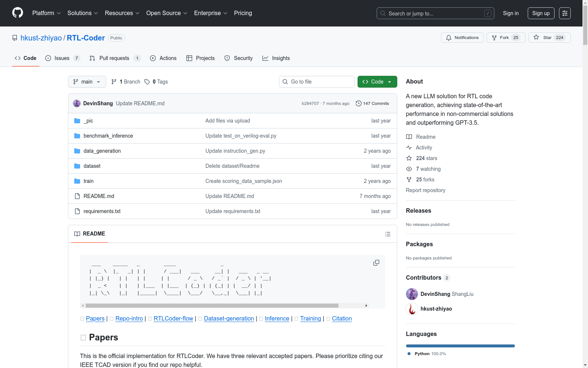This screenshot has height=368, width=588.
Task: Open the train folder icon
Action: click(x=77, y=181)
